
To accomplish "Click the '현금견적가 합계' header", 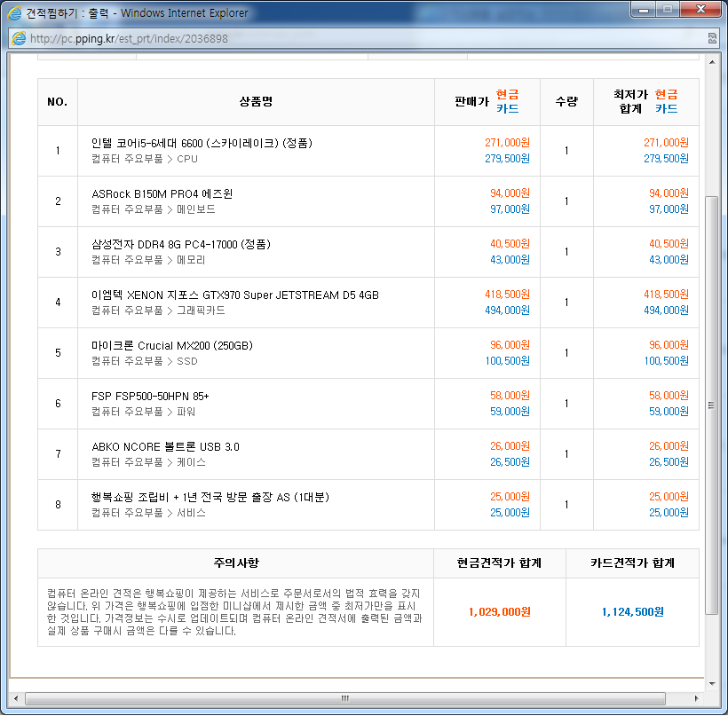I will pyautogui.click(x=499, y=563).
